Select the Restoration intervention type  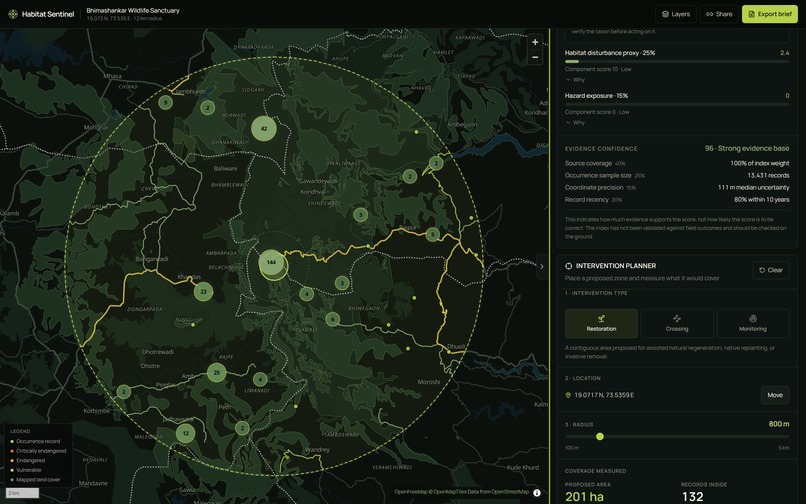[601, 323]
